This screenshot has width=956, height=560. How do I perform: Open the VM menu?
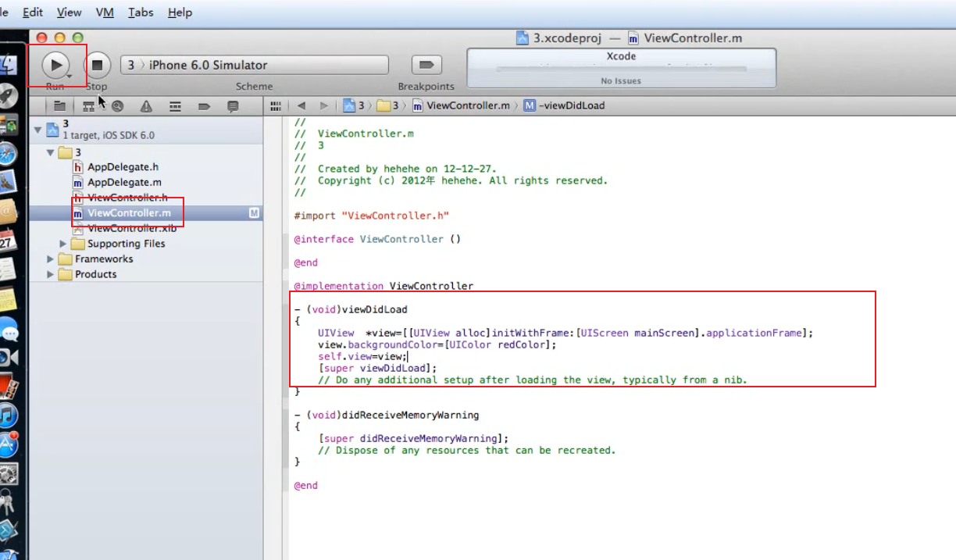(x=105, y=12)
